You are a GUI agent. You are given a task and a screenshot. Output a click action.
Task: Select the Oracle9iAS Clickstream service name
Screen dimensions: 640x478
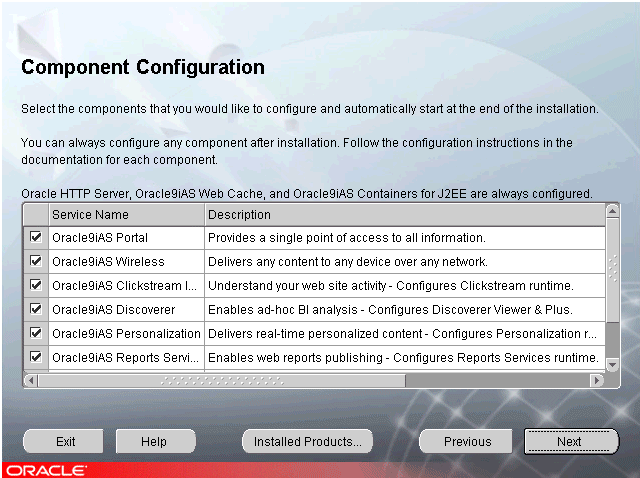[x=127, y=286]
